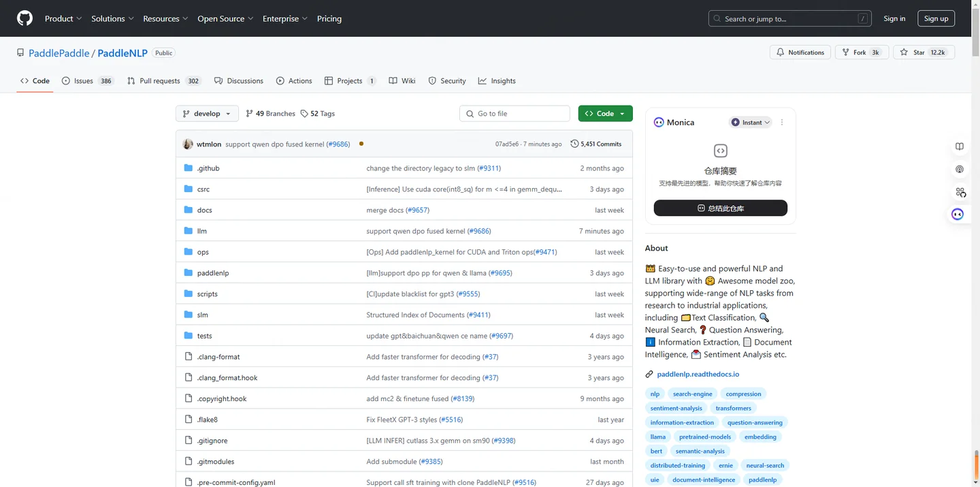Click the branch icon beside 49 Branches
The image size is (980, 487).
coord(250,114)
